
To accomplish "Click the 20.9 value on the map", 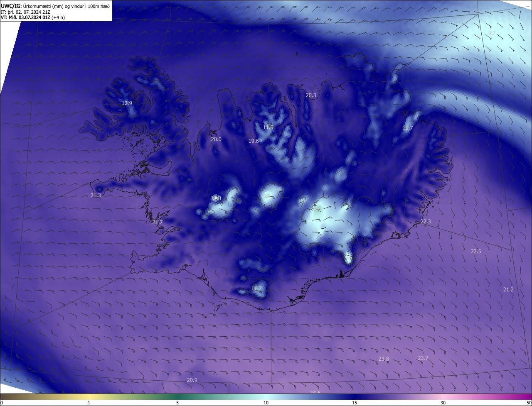I will click(192, 380).
